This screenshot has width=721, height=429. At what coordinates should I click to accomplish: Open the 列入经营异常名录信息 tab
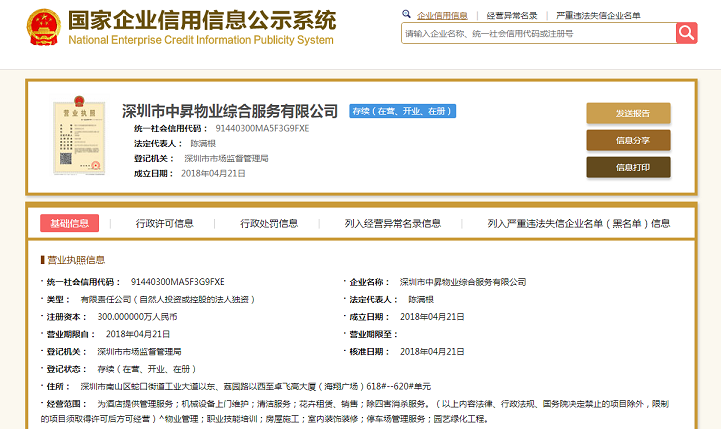click(392, 224)
